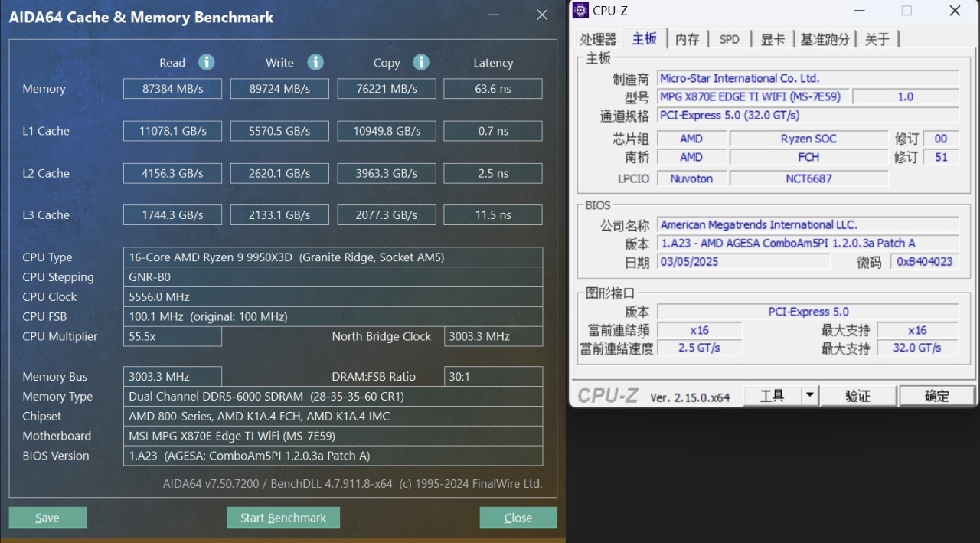Click CPU-Z chipset Ryzen SOC field
980x543 pixels.
808,139
